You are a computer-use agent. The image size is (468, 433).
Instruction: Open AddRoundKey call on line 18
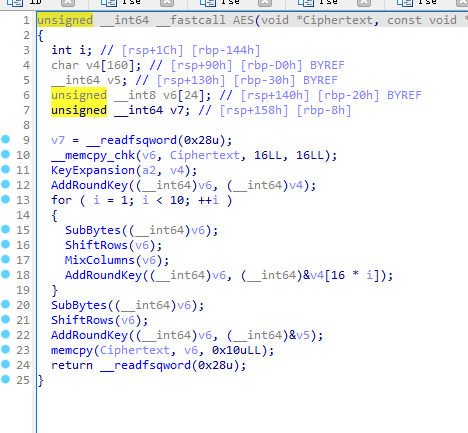pyautogui.click(x=103, y=275)
